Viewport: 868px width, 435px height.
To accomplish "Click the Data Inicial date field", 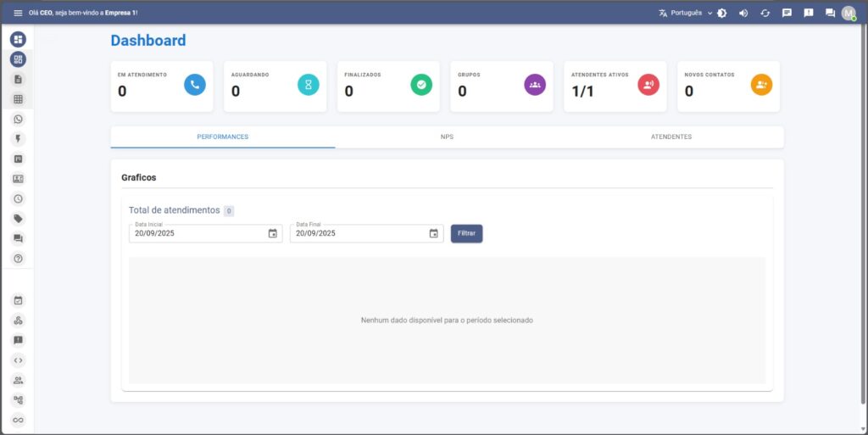I will pos(195,233).
